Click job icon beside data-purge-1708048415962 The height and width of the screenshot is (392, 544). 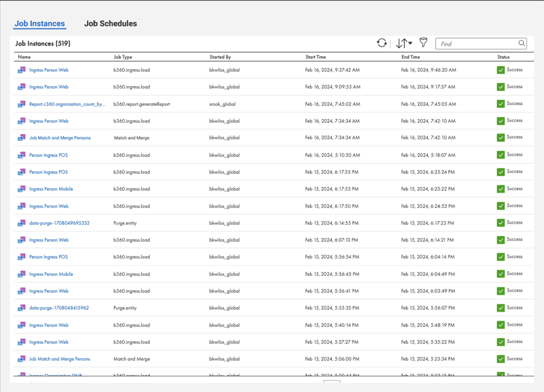click(22, 308)
